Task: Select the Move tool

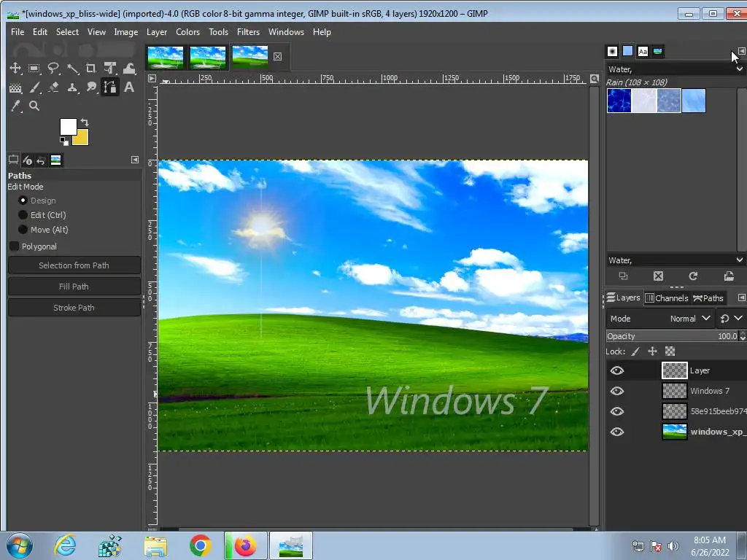Action: [15, 69]
